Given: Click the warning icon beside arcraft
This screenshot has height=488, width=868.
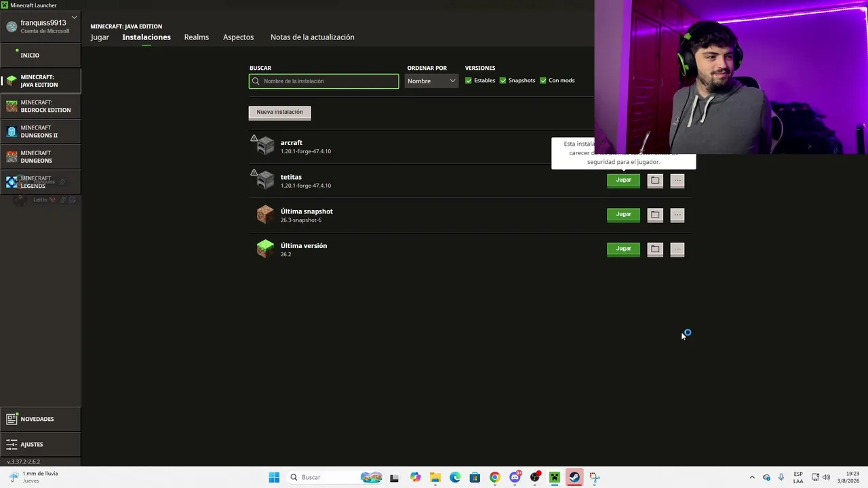Looking at the screenshot, I should click(x=254, y=138).
